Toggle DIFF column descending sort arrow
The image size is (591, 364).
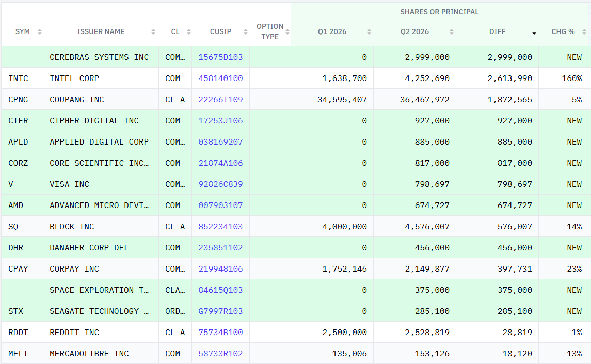(x=534, y=33)
